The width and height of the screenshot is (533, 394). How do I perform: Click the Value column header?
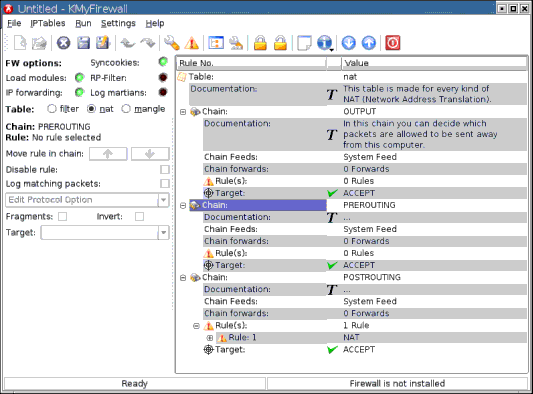click(434, 63)
